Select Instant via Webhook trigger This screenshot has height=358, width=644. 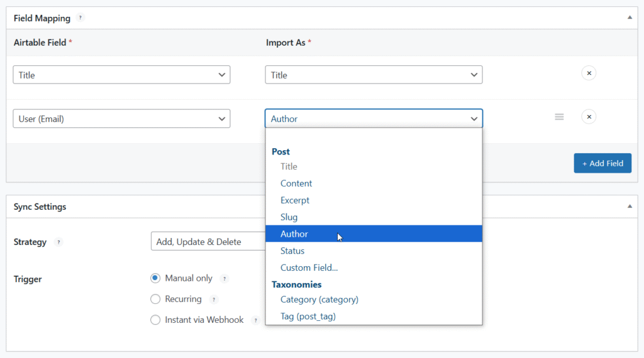[155, 320]
